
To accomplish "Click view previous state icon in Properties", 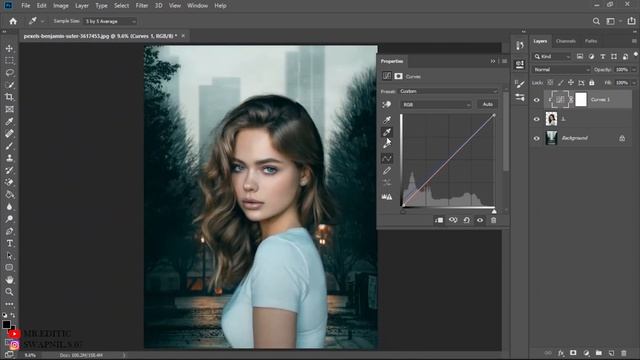I will [x=453, y=220].
